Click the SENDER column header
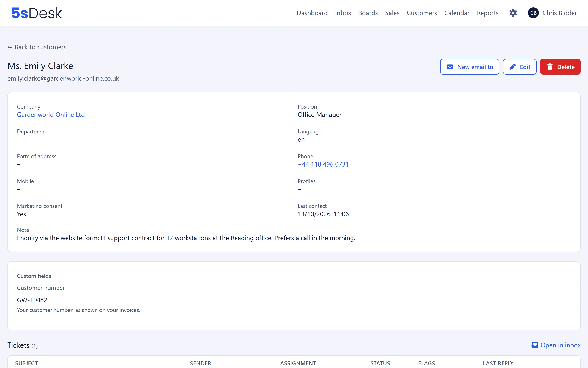The height and width of the screenshot is (368, 588). [x=201, y=363]
